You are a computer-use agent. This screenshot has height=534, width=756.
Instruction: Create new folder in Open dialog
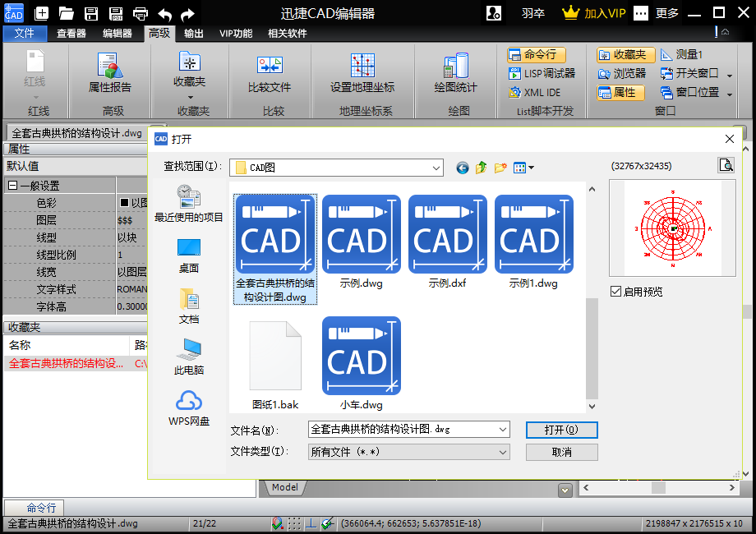pos(500,168)
